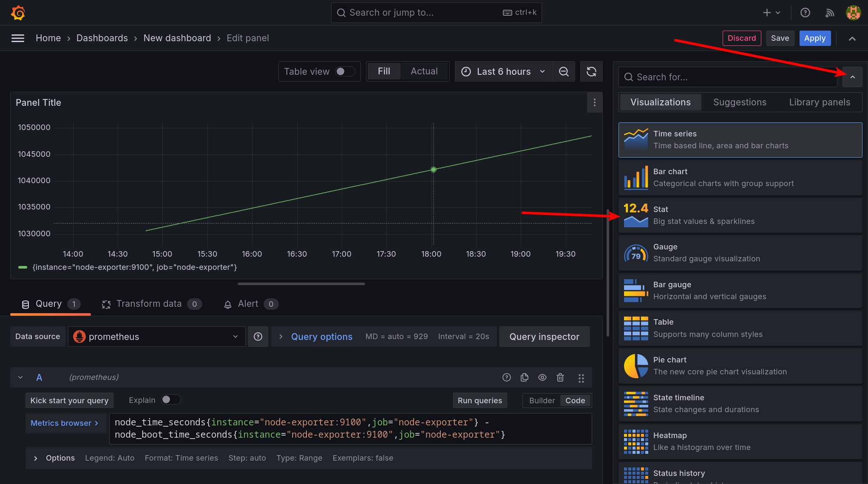
Task: Switch query editor to Builder mode
Action: (x=542, y=401)
